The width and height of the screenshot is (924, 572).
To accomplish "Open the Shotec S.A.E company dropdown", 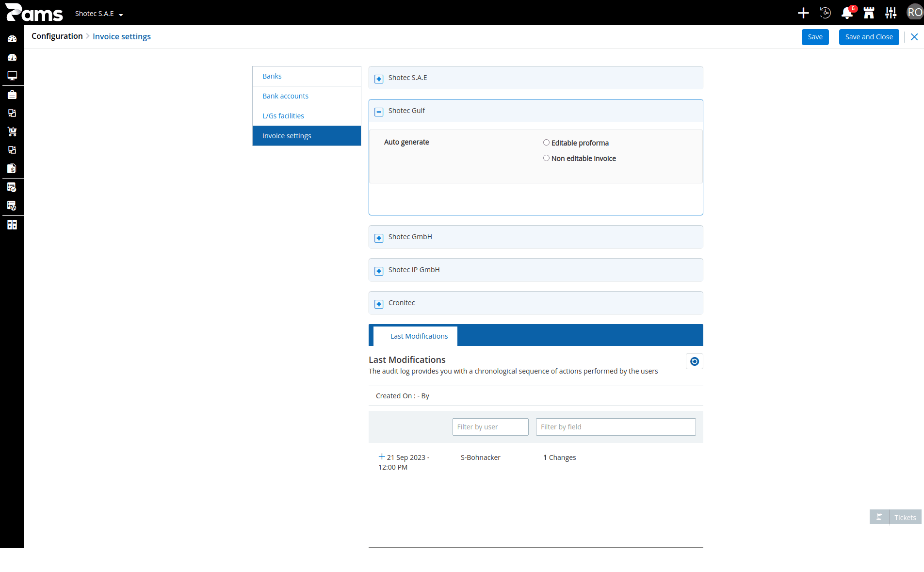I will (x=99, y=14).
